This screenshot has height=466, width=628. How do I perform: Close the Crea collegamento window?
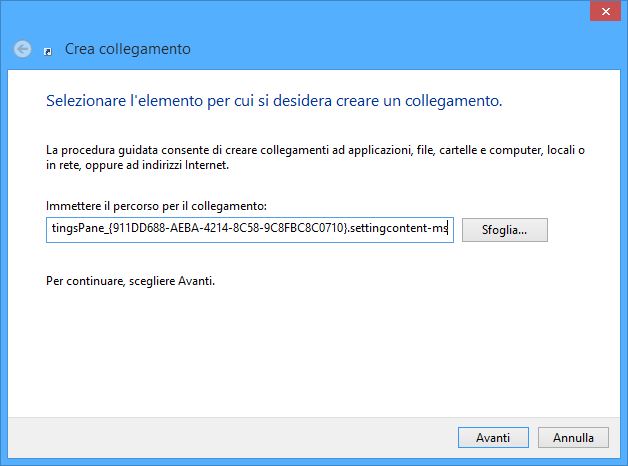click(606, 11)
